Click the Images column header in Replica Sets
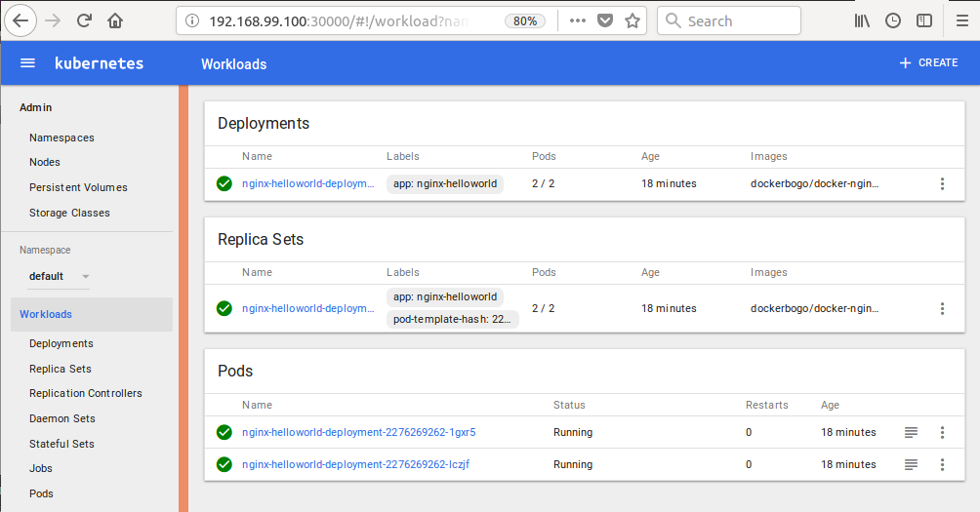The image size is (980, 512). pyautogui.click(x=769, y=272)
